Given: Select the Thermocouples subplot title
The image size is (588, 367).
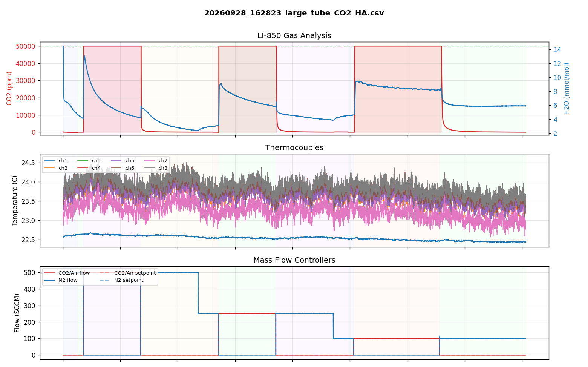Looking at the screenshot, I should click(294, 148).
